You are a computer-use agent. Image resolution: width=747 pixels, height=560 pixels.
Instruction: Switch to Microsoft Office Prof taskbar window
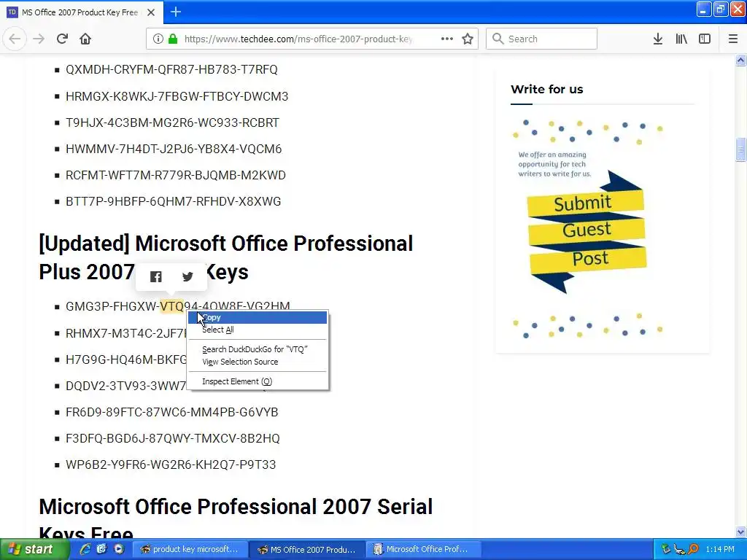click(423, 549)
